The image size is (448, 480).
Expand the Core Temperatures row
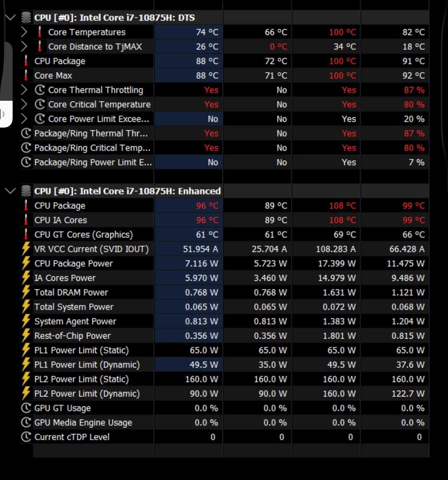coord(24,32)
